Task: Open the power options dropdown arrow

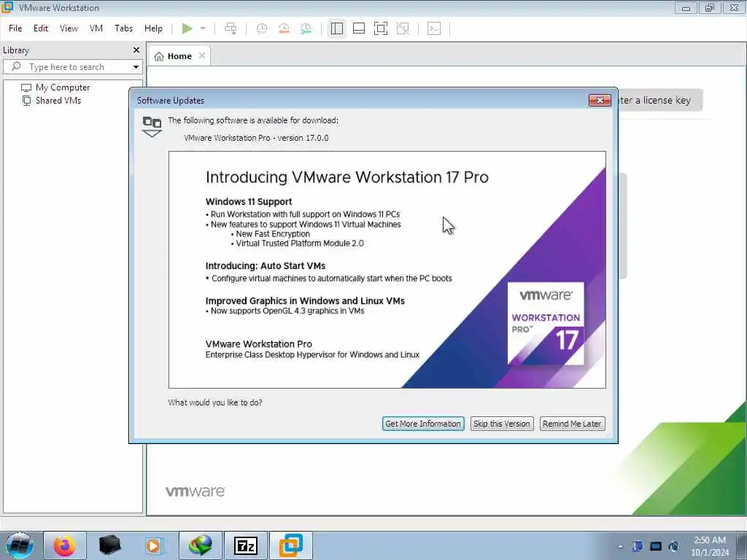Action: pyautogui.click(x=203, y=28)
